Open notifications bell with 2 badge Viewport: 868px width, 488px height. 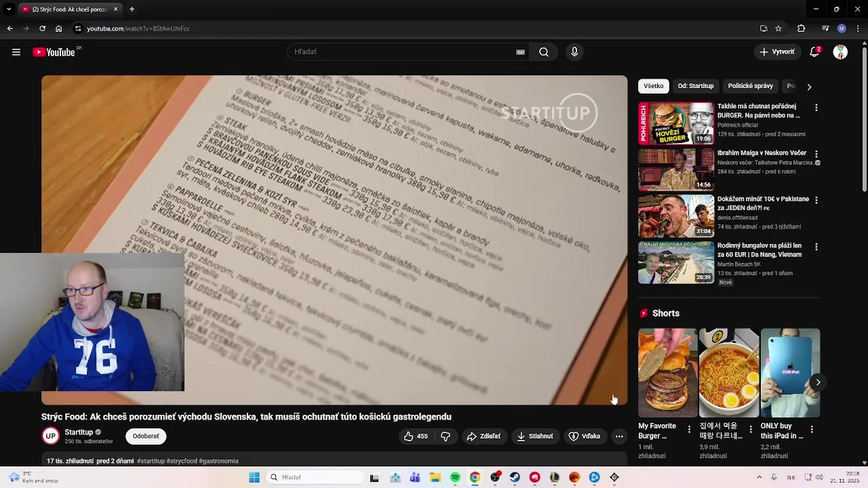pos(815,52)
